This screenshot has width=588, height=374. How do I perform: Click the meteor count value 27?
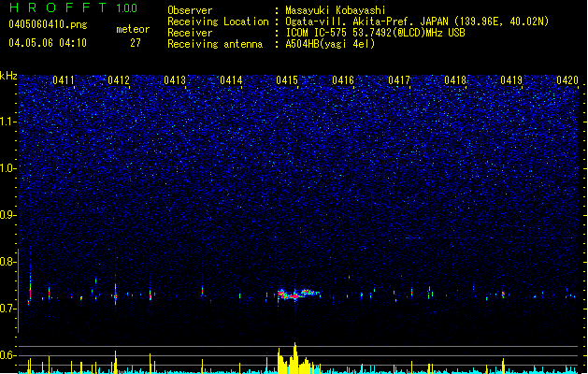click(136, 43)
